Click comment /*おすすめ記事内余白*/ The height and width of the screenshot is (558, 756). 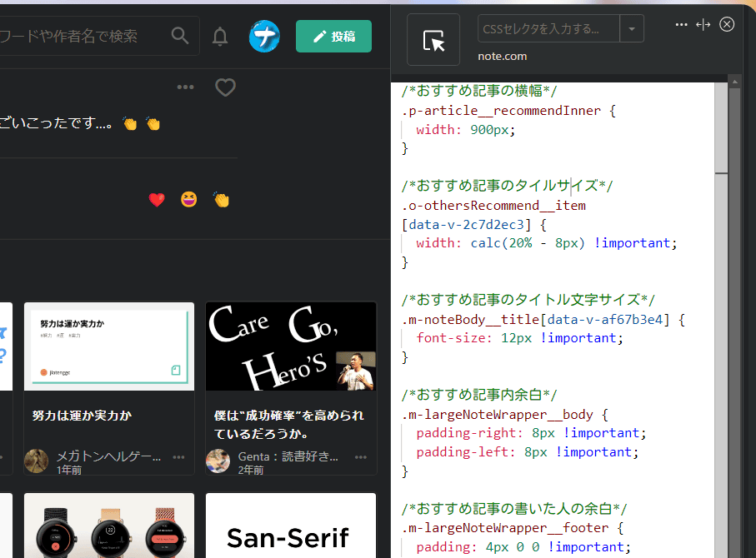click(479, 395)
